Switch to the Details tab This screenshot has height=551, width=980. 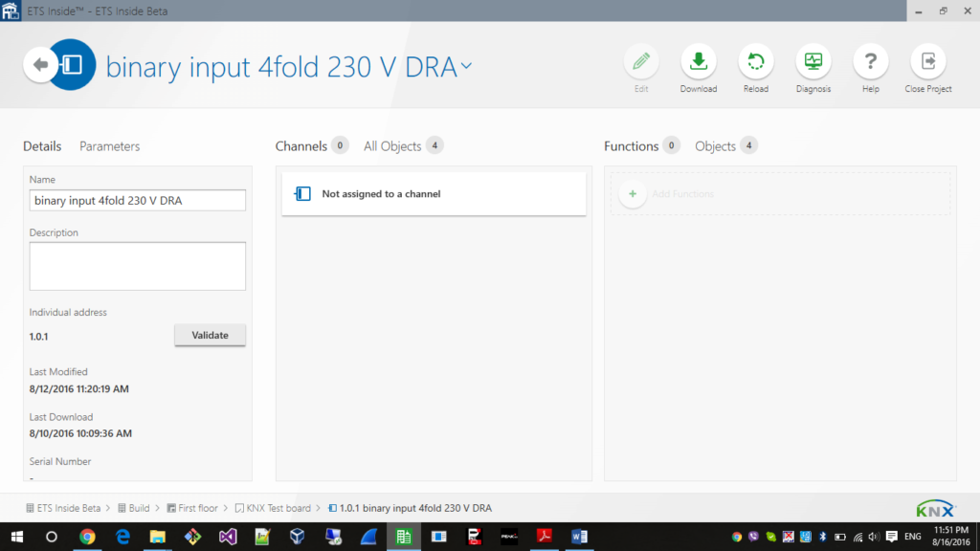[42, 146]
